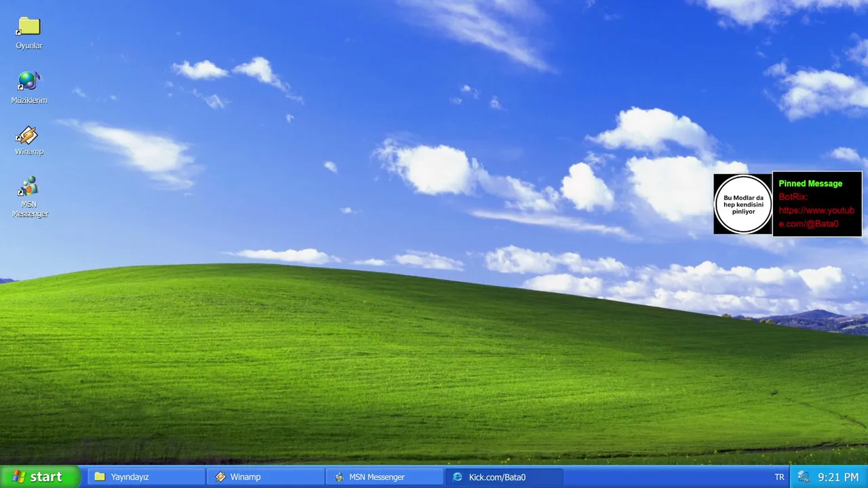Activate MSN Messenger from the taskbar
868x488 pixels.
coord(385,477)
